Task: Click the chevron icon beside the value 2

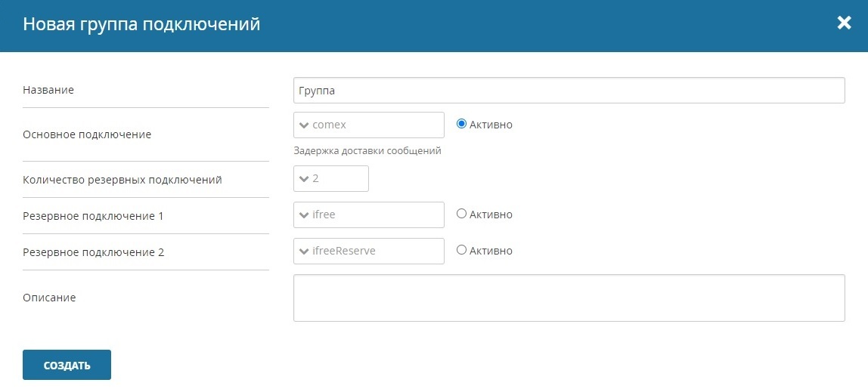Action: coord(303,179)
